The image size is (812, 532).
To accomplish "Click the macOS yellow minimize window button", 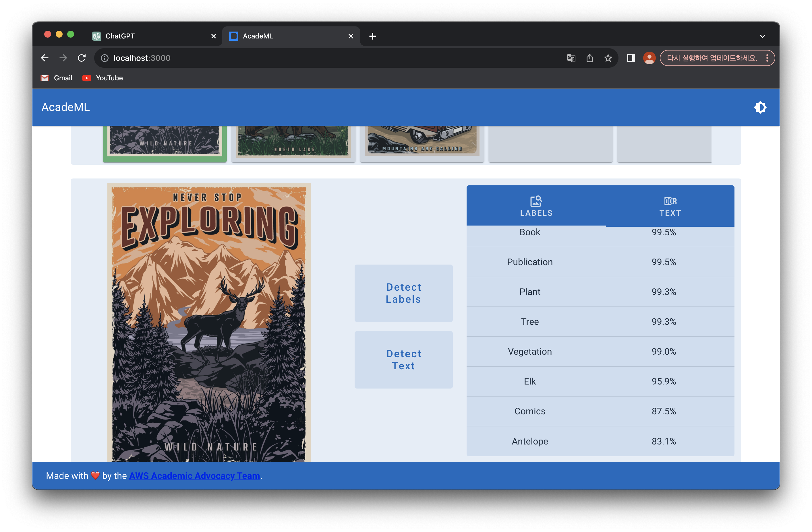I will pos(59,34).
